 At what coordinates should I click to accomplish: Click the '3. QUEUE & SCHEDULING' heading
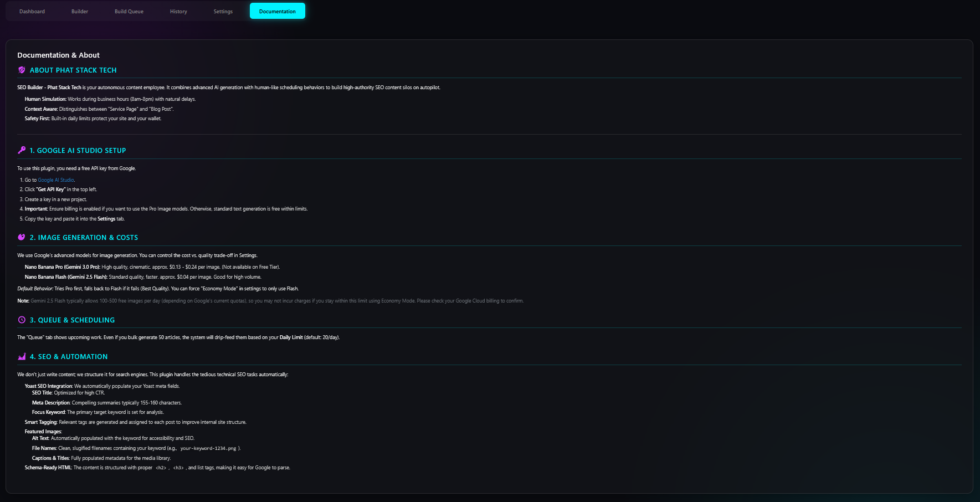tap(72, 320)
